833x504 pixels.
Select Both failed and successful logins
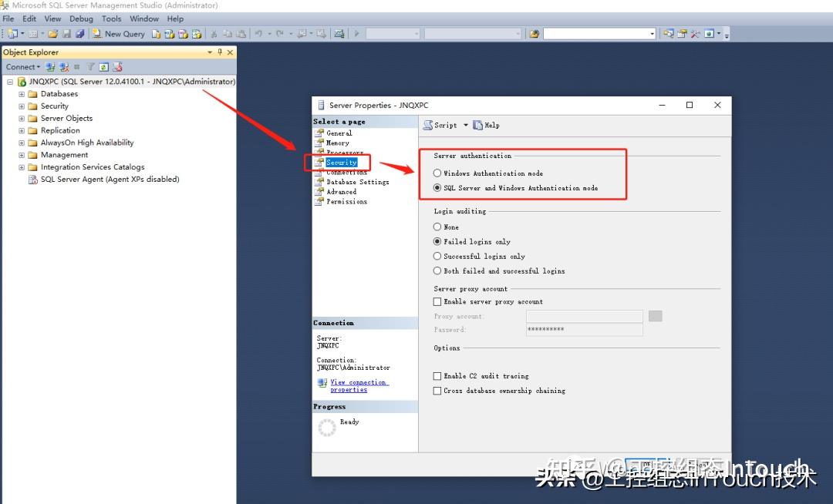click(x=437, y=270)
